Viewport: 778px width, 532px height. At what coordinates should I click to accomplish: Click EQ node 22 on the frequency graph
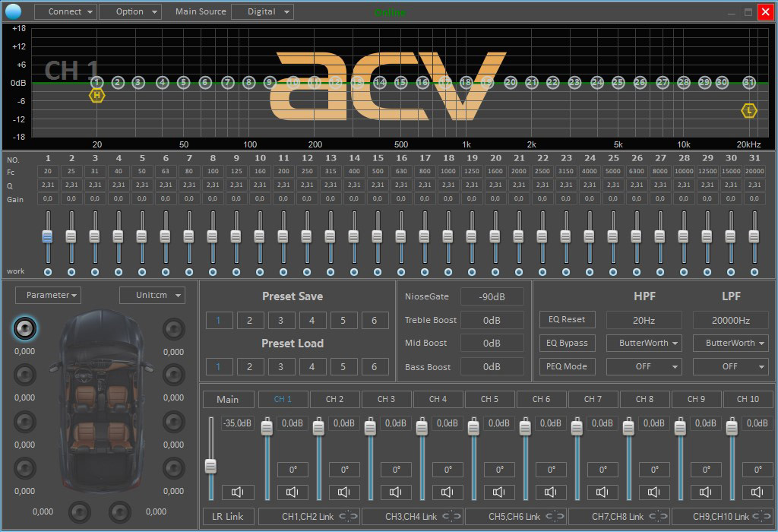(553, 82)
